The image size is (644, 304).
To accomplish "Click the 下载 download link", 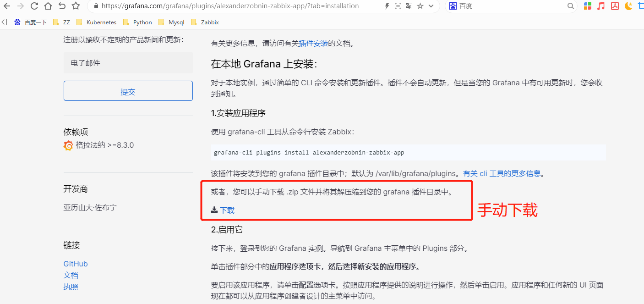I will point(227,210).
